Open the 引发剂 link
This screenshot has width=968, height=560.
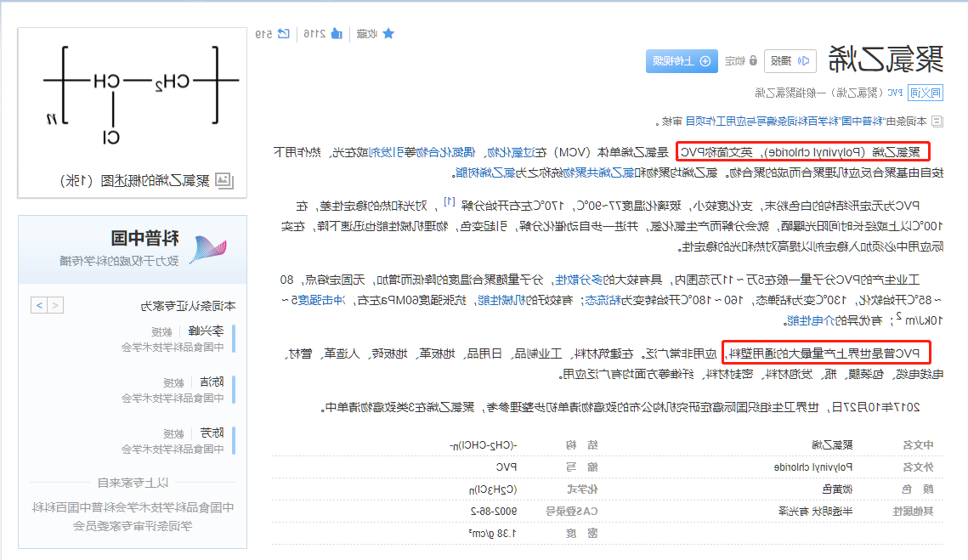click(x=385, y=152)
